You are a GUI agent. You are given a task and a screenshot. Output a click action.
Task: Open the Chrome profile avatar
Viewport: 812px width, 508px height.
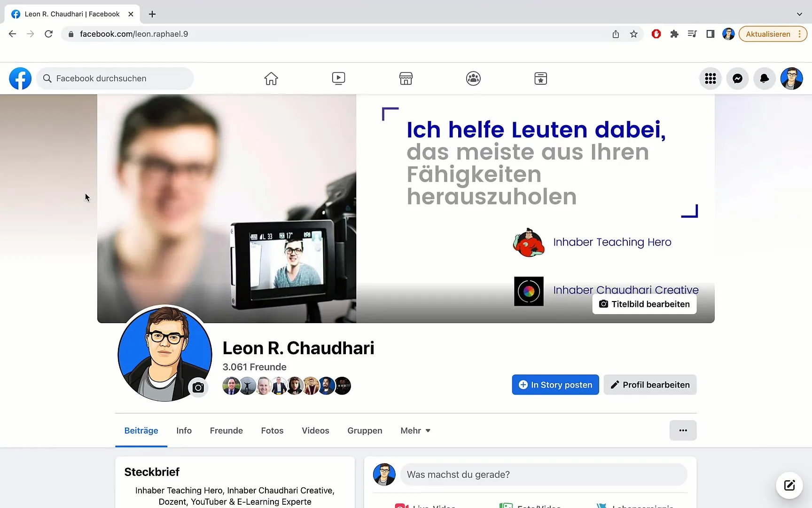(x=728, y=34)
